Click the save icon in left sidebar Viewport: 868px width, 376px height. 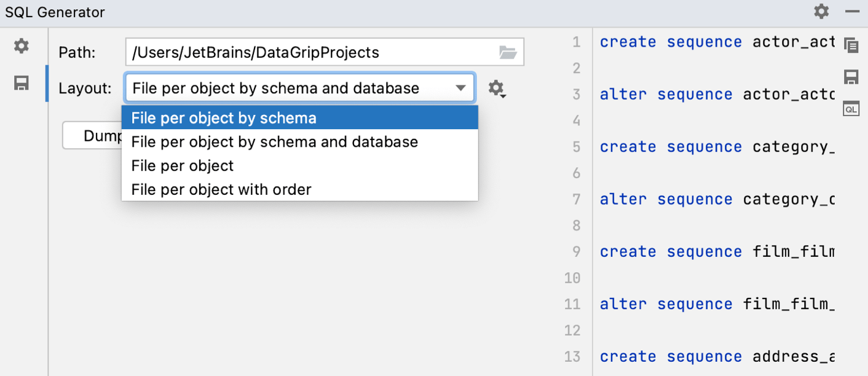[x=22, y=83]
